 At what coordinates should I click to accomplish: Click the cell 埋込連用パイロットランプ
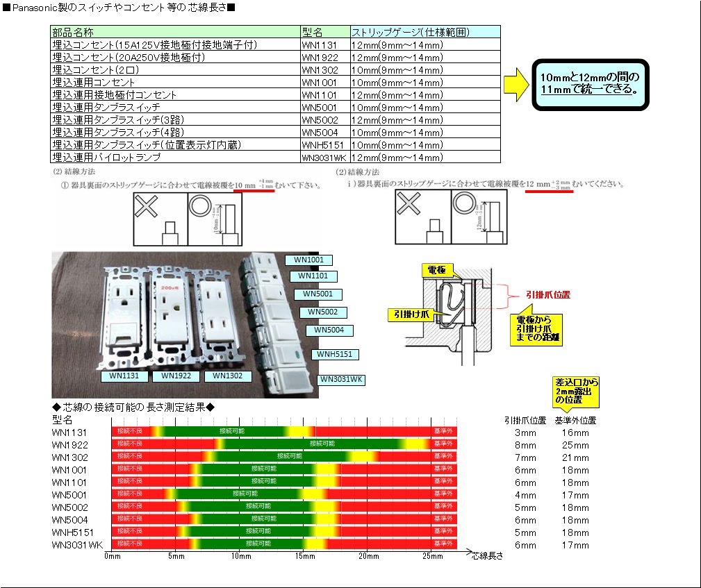tap(175, 157)
